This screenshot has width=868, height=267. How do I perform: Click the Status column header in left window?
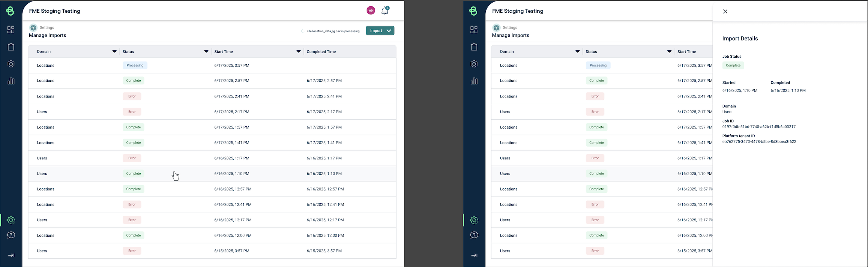point(128,52)
